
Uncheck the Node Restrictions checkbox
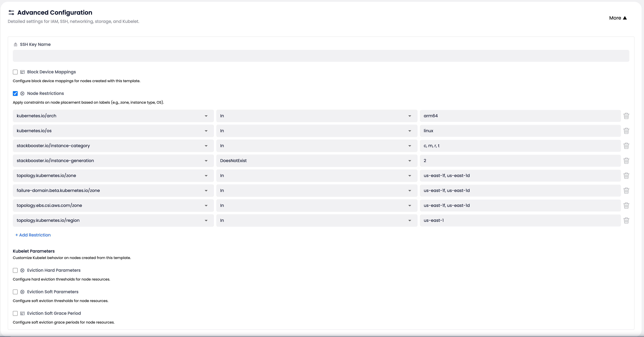pos(15,93)
